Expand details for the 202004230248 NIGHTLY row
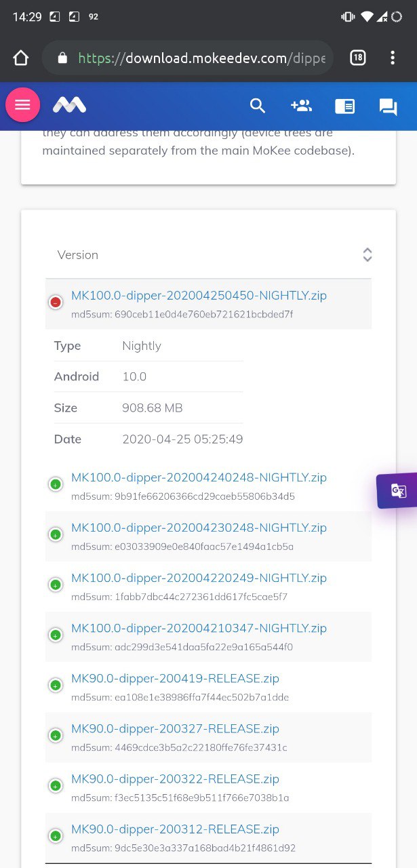The height and width of the screenshot is (868, 417). [56, 534]
